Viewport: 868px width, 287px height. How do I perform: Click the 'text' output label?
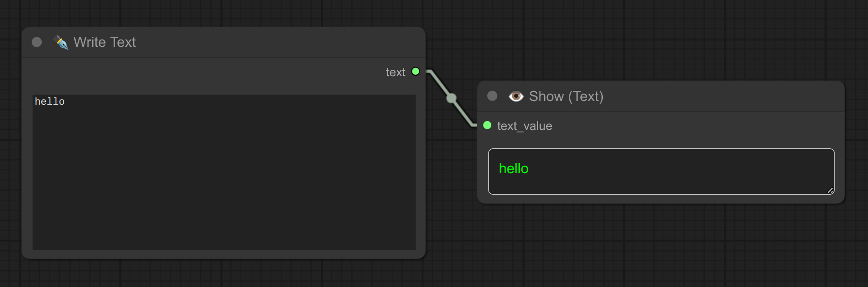395,72
